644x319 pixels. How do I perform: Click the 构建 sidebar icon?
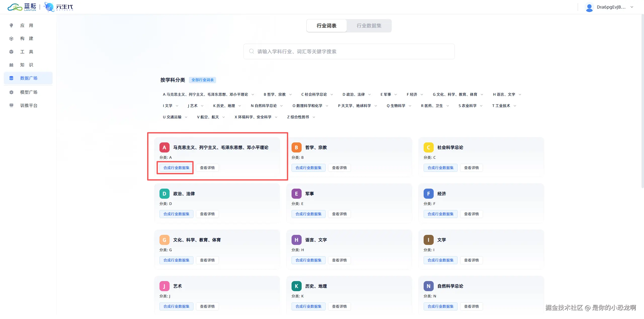coord(11,39)
